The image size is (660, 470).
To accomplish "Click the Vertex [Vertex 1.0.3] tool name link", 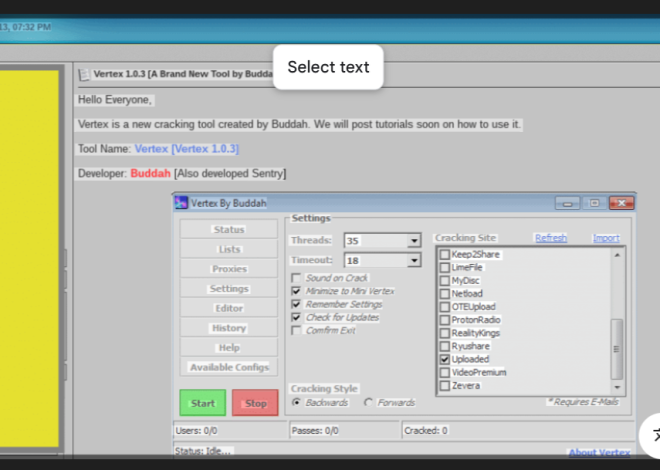I will [187, 149].
